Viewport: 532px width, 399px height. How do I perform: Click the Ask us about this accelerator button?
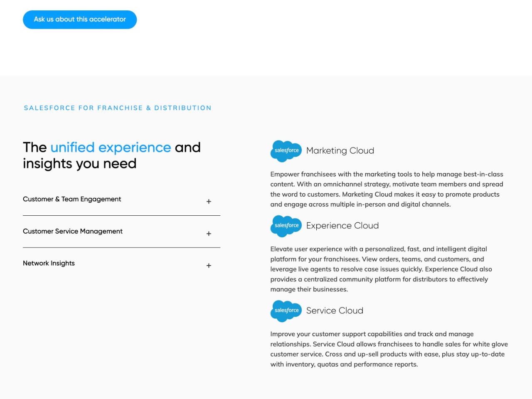80,20
